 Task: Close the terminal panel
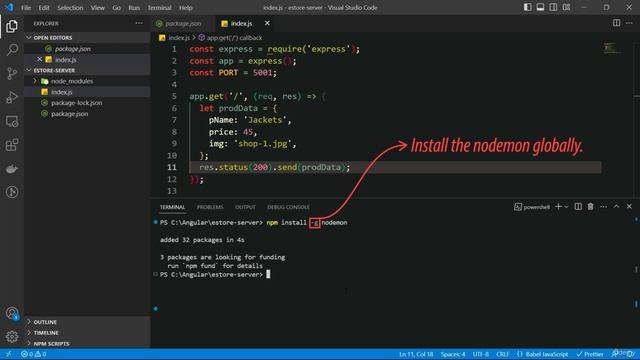tap(629, 207)
